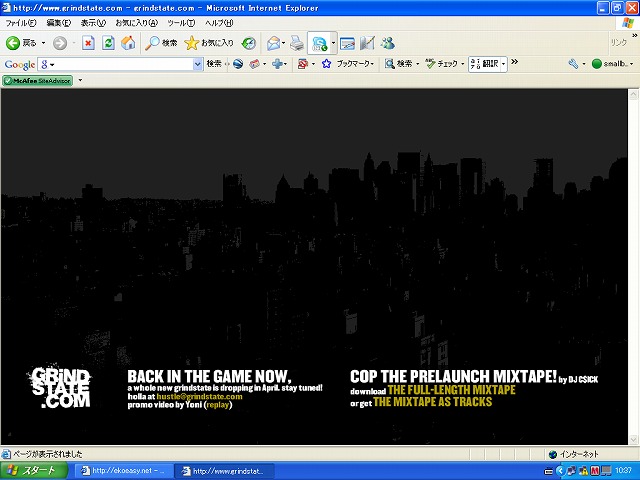Viewport: 640px width, 480px height.
Task: Expand more Google toolbar items chevron
Action: pos(514,62)
